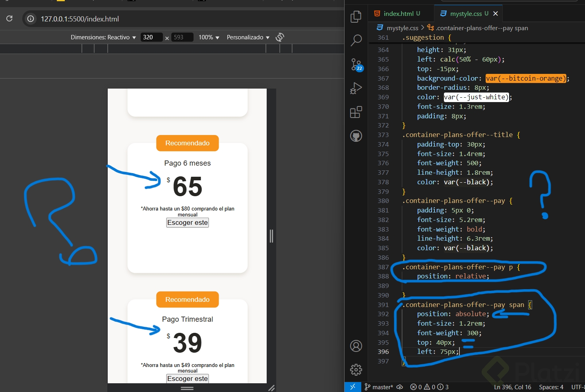Switch to the index.html tab
The image size is (585, 392).
(397, 14)
